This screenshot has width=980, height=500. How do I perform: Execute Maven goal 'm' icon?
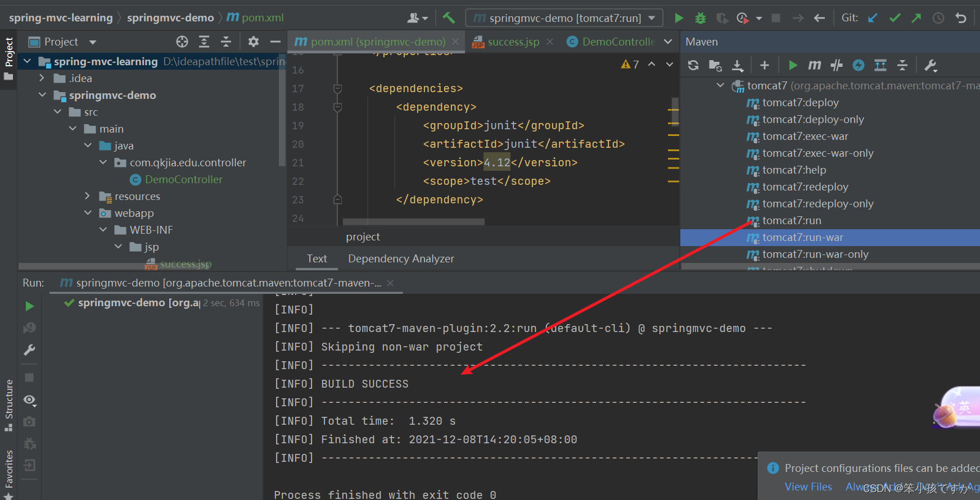(815, 65)
